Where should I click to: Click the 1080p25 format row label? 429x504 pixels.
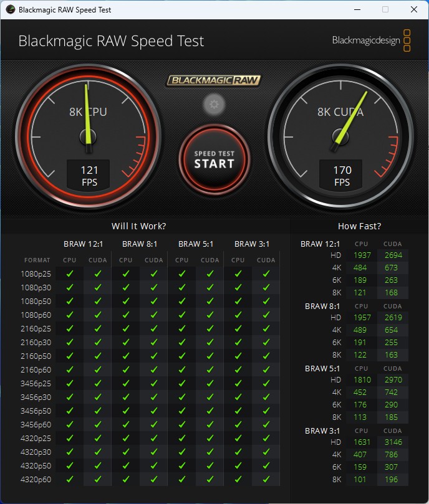tap(36, 274)
